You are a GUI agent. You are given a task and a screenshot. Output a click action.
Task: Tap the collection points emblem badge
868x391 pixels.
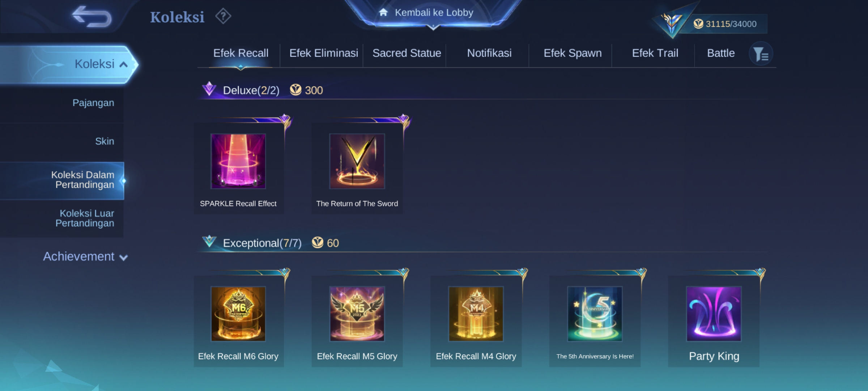(x=672, y=22)
